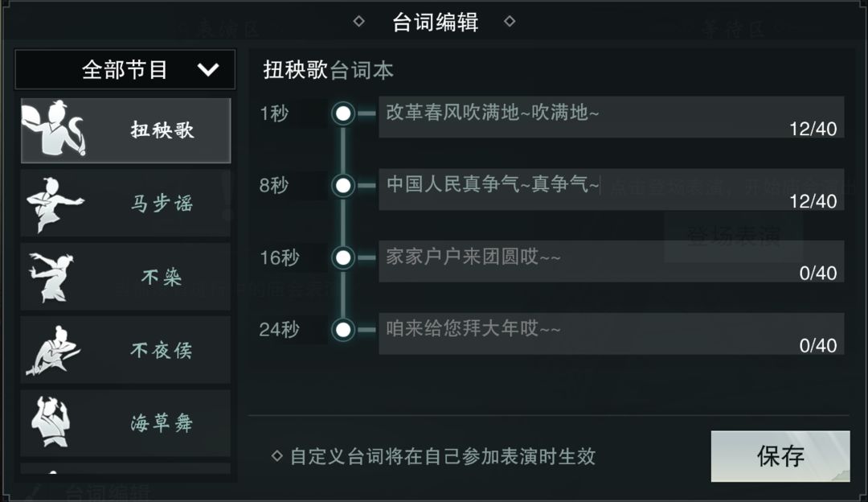
Task: Choose the 不夜侯 program entry
Action: (x=125, y=350)
